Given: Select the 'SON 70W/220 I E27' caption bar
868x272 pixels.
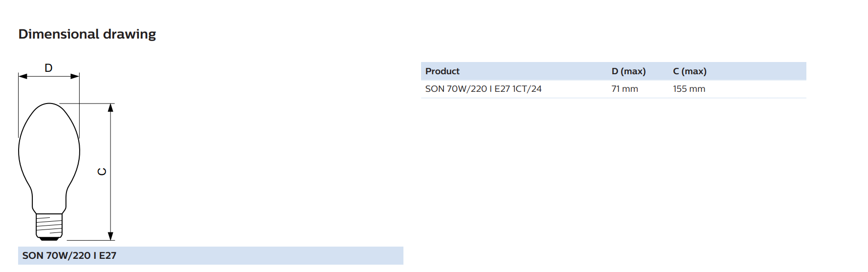Looking at the screenshot, I should (x=211, y=255).
